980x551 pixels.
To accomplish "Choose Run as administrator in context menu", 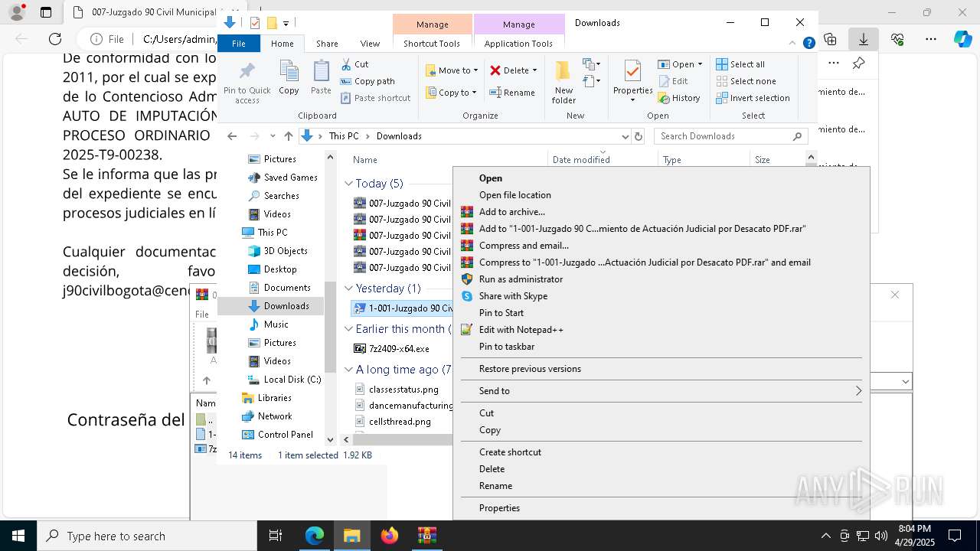I will pyautogui.click(x=521, y=279).
